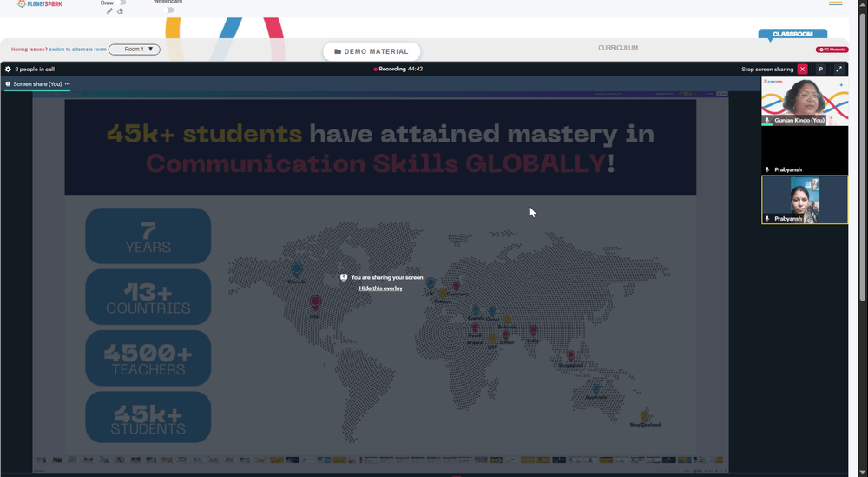Select the pencil draw tool
This screenshot has height=477, width=868.
[x=109, y=11]
